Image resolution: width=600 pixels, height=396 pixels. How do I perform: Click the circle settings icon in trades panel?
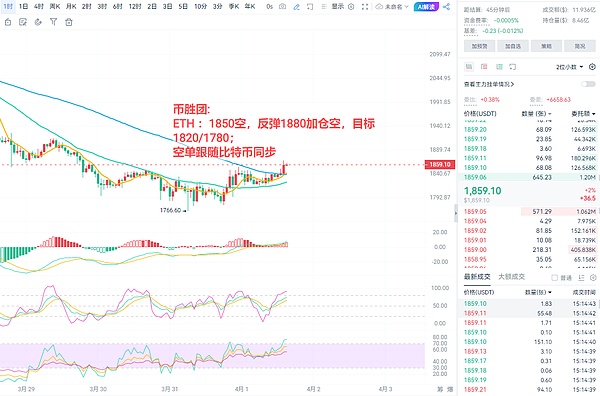(x=593, y=278)
